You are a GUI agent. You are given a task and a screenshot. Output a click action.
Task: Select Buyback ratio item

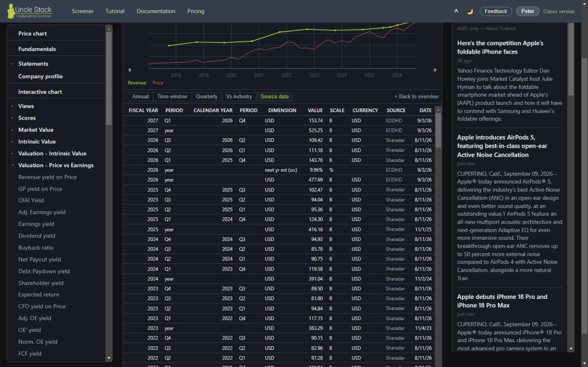36,248
